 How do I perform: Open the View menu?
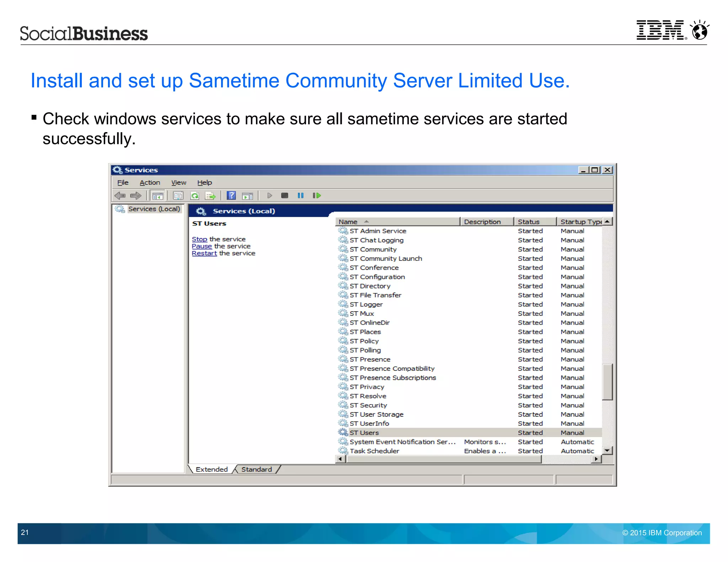click(x=179, y=183)
